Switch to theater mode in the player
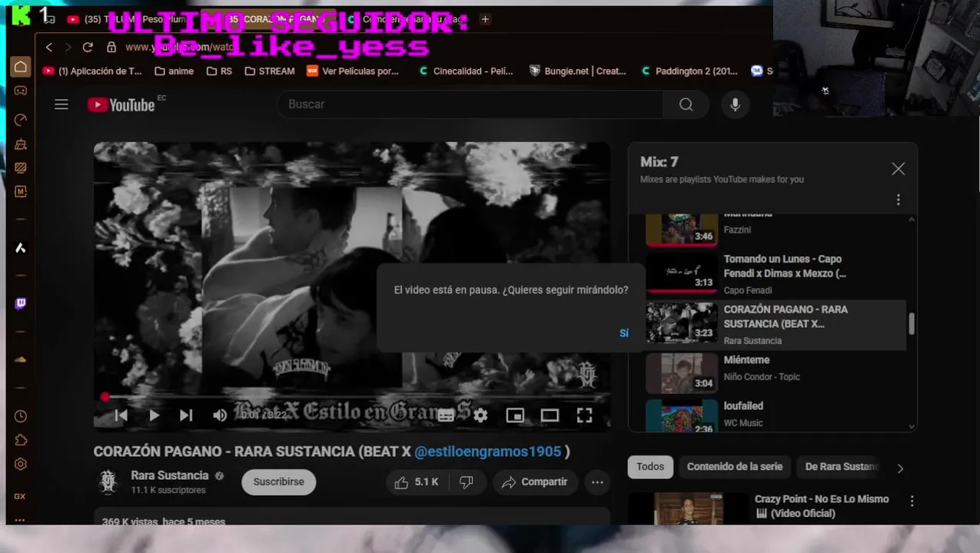Viewport: 980px width, 553px height. (x=550, y=416)
